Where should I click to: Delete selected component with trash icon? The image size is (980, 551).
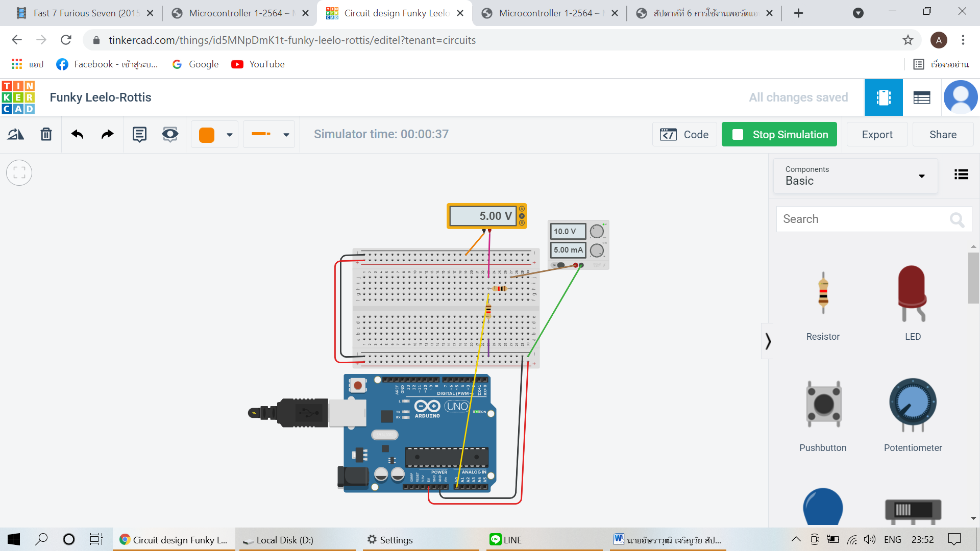point(46,134)
